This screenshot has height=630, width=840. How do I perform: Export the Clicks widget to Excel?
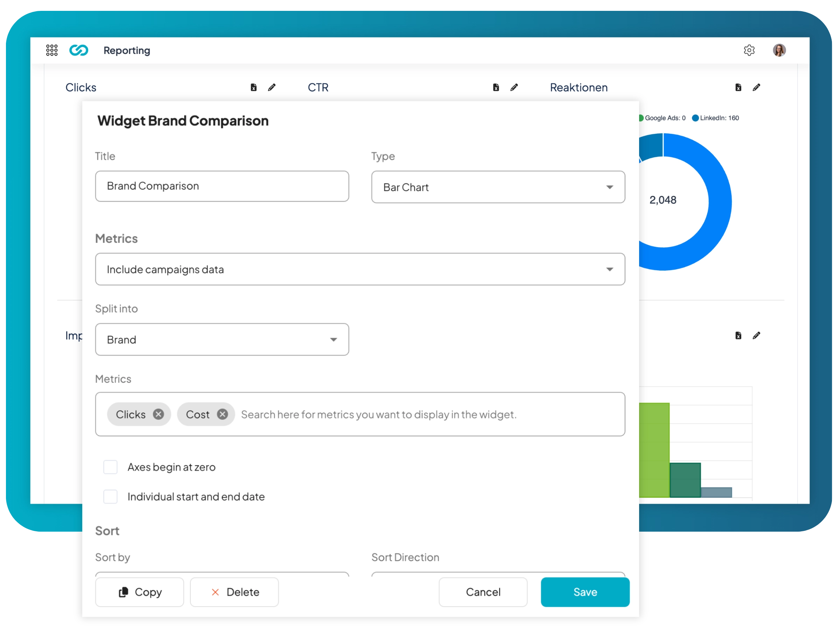254,88
